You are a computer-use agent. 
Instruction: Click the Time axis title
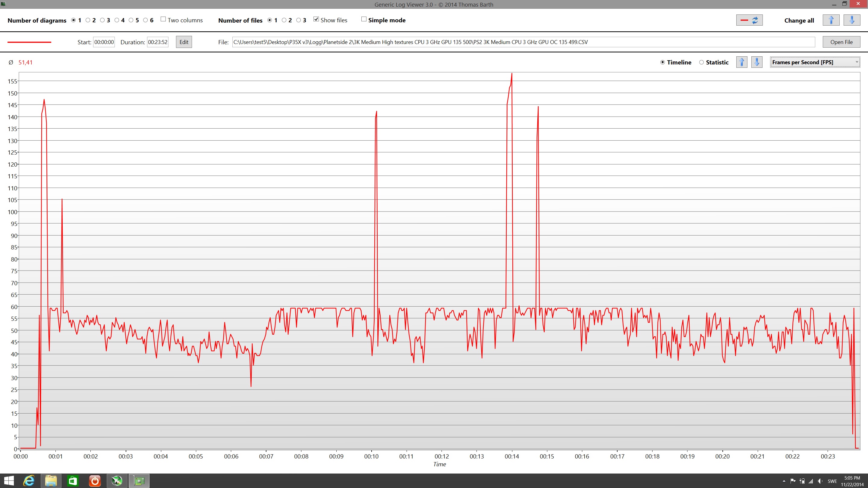pos(439,464)
